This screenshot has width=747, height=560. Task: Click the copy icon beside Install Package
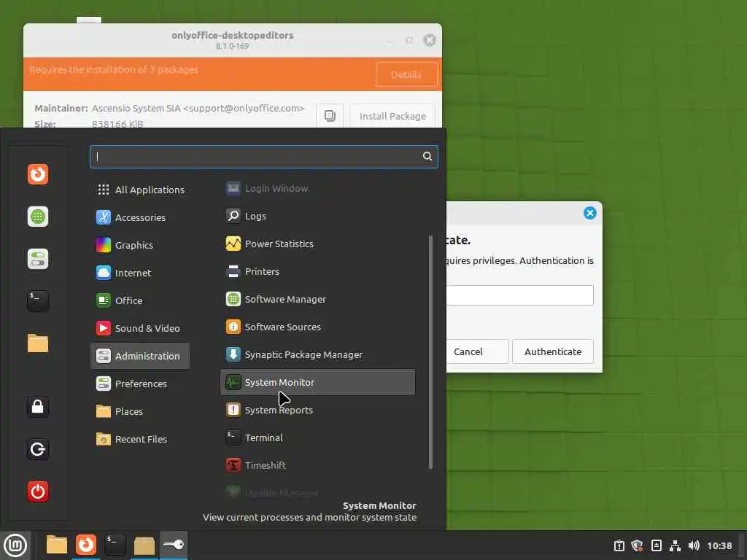coord(330,116)
